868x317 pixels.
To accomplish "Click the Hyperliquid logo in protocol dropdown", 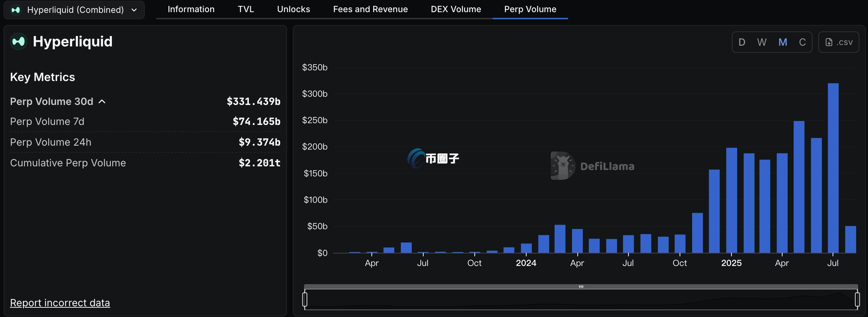I will pos(16,10).
